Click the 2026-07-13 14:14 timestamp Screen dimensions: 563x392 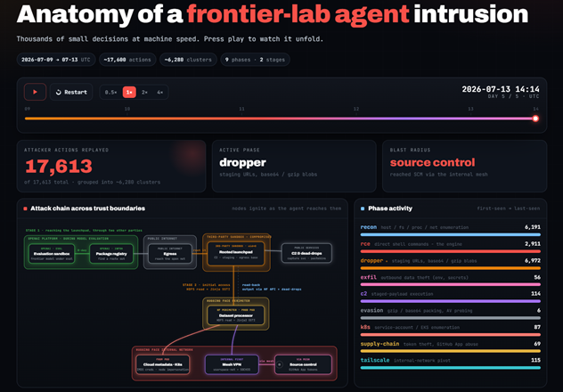pyautogui.click(x=501, y=89)
